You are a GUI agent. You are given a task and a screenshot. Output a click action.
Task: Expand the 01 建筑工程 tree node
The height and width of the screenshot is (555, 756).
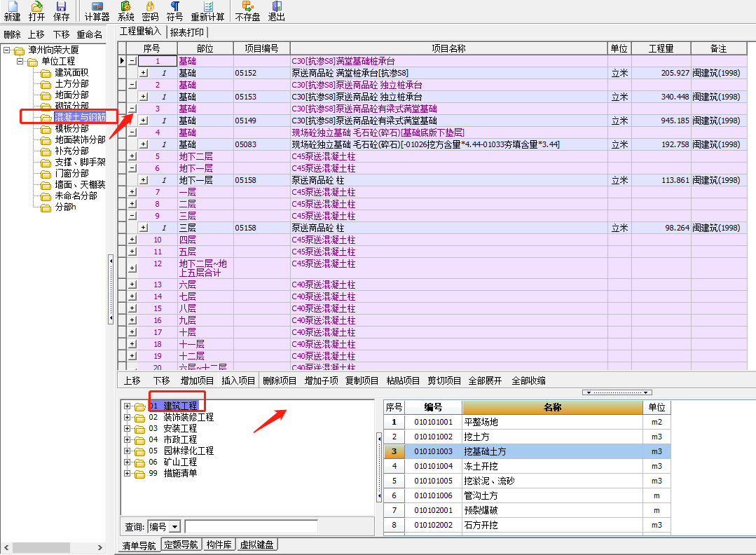point(128,406)
